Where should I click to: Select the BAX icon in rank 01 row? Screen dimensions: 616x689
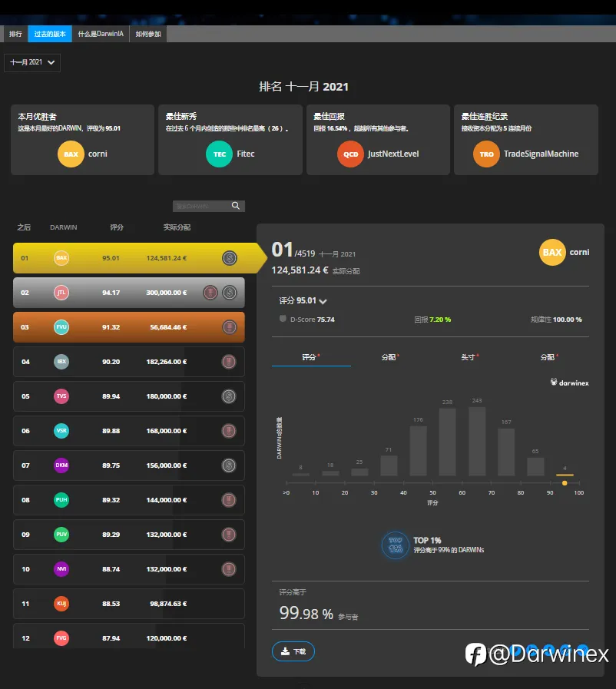click(x=61, y=258)
